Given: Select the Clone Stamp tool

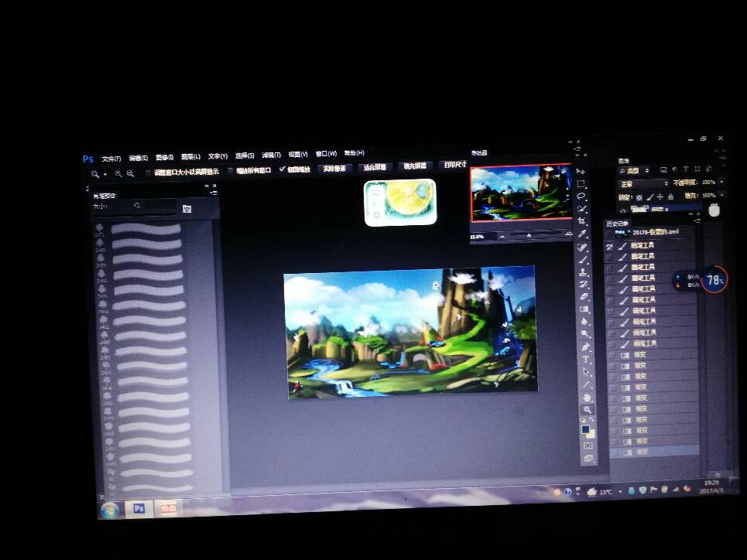Looking at the screenshot, I should point(583,272).
